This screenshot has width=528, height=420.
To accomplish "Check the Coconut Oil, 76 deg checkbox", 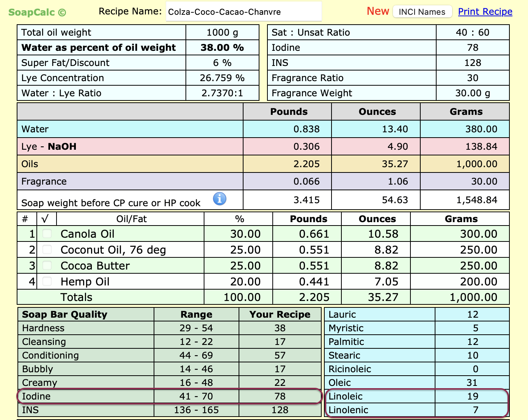I will tap(47, 250).
